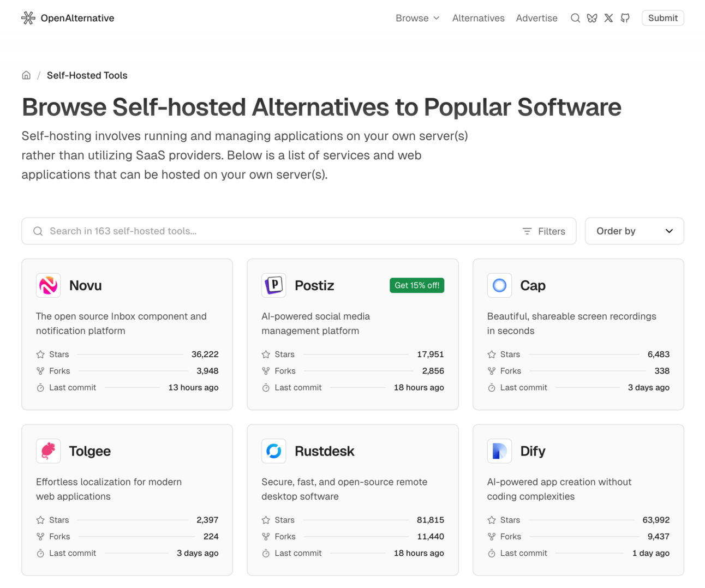Click the Self-Hosted Tools breadcrumb

tap(87, 75)
